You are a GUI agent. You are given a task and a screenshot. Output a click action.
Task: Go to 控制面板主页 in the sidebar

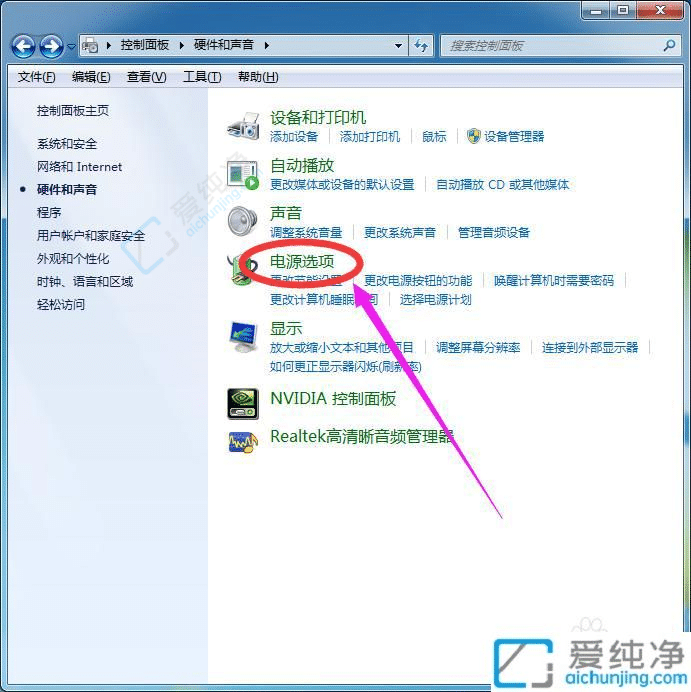coord(73,110)
